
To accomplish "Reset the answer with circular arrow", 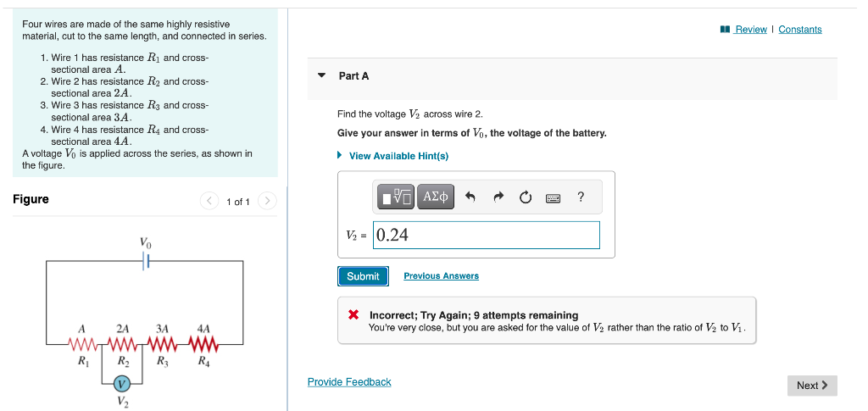I will pyautogui.click(x=526, y=197).
